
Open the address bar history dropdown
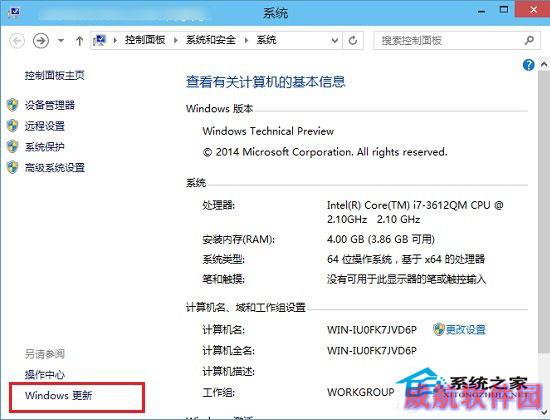335,41
